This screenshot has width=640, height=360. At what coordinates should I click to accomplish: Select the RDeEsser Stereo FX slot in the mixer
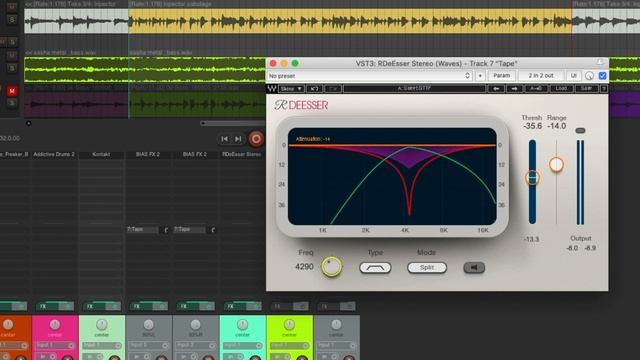[x=242, y=154]
